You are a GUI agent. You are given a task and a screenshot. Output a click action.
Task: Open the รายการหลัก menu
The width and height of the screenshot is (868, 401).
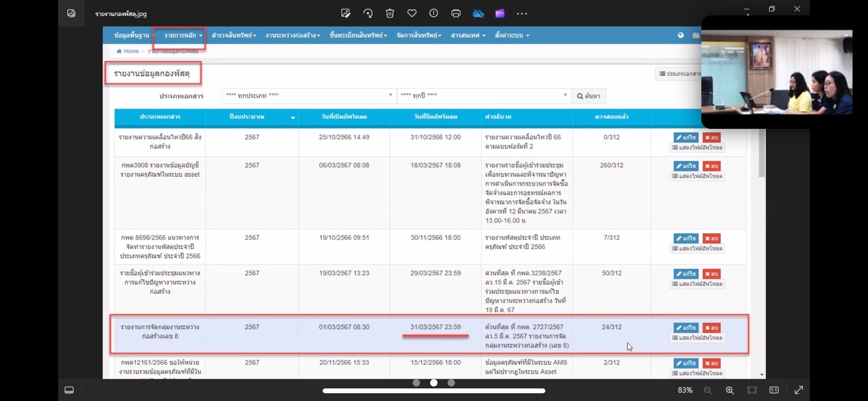[183, 35]
